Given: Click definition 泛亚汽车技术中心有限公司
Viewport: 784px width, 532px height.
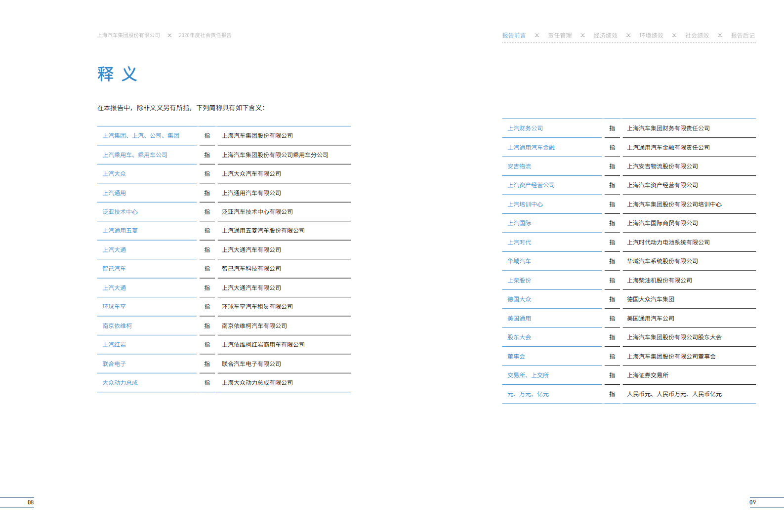Looking at the screenshot, I should tap(257, 212).
